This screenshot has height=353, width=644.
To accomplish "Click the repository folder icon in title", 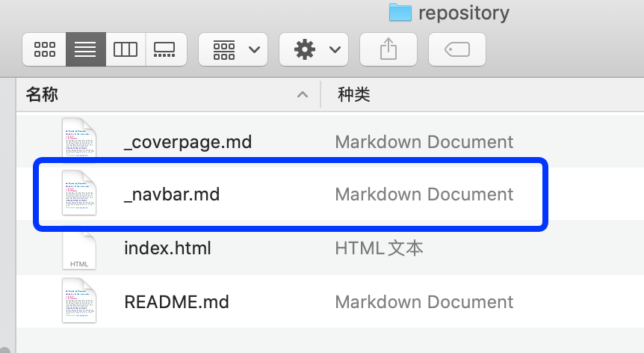I will (400, 12).
